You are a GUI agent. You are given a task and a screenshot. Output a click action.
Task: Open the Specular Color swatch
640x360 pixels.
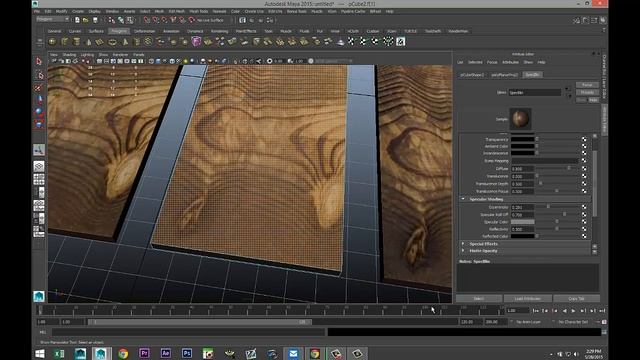tap(522, 222)
